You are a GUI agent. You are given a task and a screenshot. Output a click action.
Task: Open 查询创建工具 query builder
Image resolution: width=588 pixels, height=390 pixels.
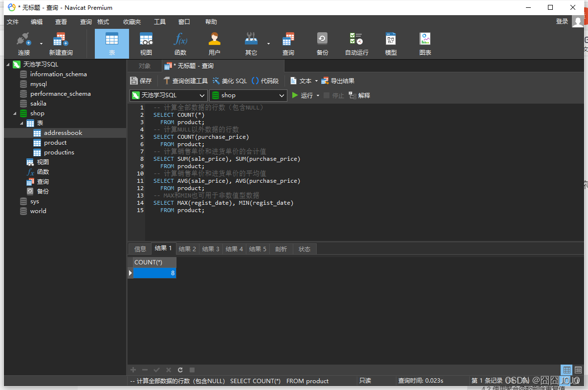click(x=185, y=81)
